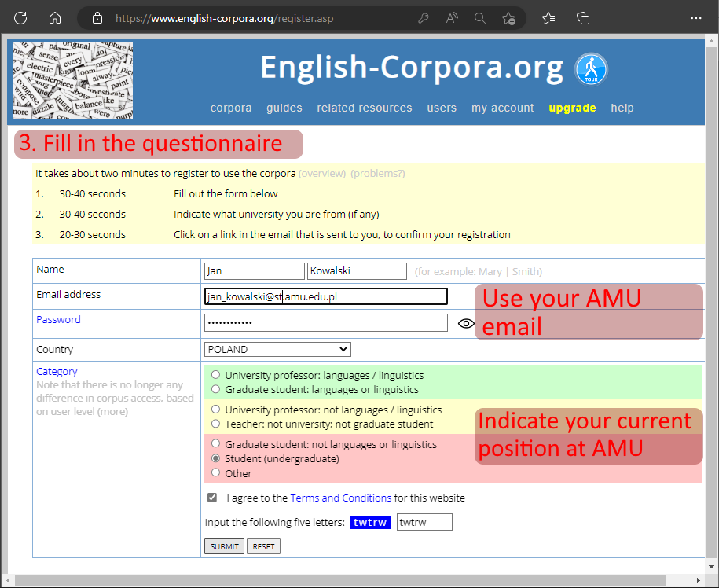Start the site Tour walking icon

(592, 69)
